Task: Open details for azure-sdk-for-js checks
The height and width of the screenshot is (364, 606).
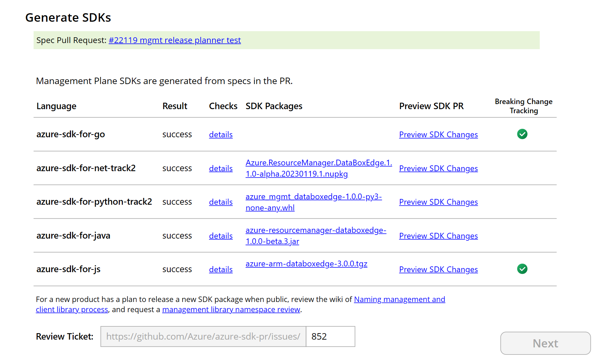Action: [x=221, y=269]
